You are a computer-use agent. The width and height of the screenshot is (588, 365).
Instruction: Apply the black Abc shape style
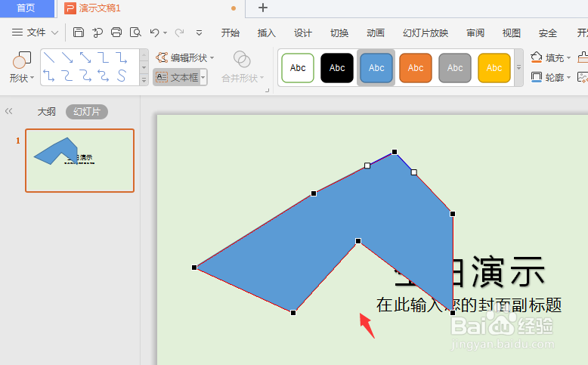coord(337,68)
